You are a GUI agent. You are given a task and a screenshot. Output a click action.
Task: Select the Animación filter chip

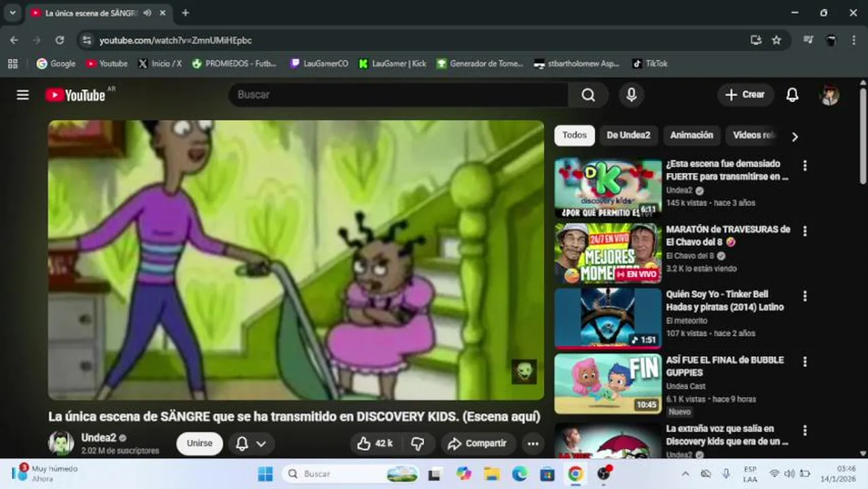click(691, 135)
